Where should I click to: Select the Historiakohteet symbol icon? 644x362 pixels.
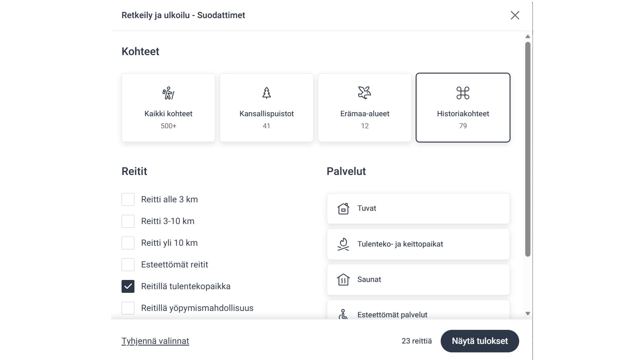tap(463, 93)
